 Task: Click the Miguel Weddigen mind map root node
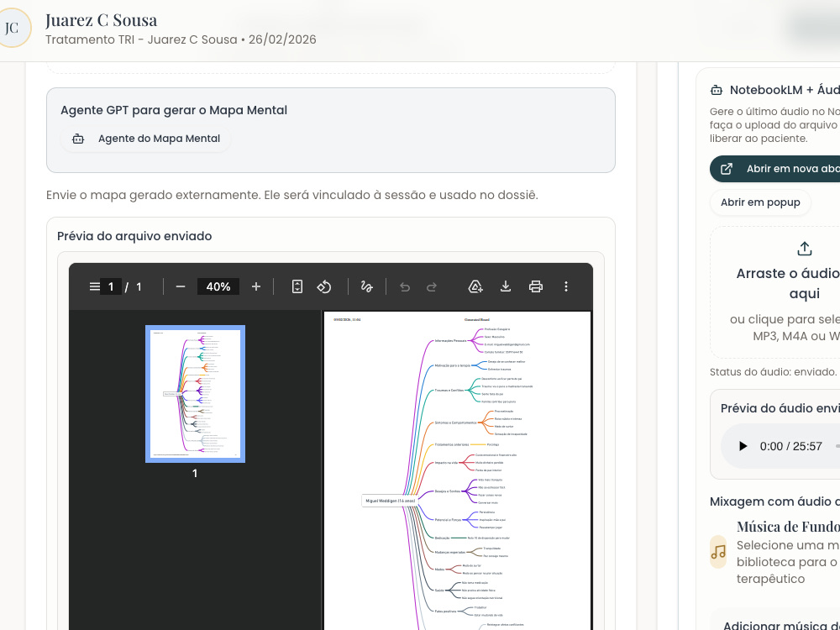[390, 501]
